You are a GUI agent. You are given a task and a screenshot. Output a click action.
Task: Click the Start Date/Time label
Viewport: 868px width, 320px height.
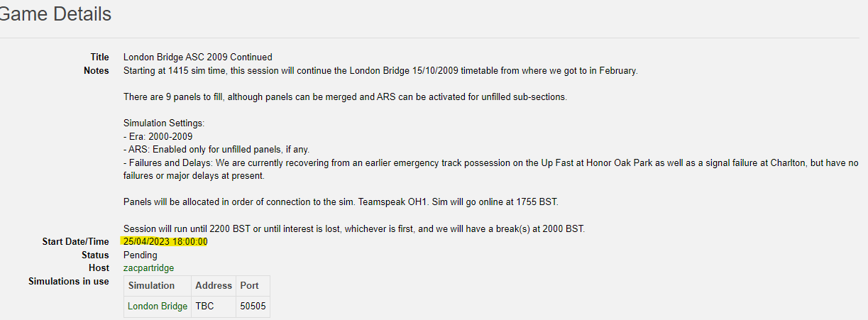point(76,242)
